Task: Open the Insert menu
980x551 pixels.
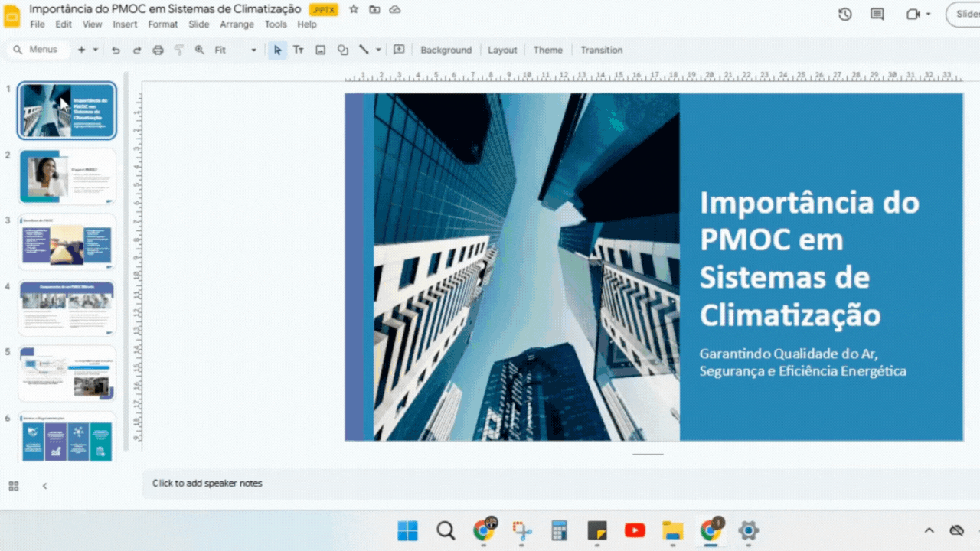Action: pos(125,24)
